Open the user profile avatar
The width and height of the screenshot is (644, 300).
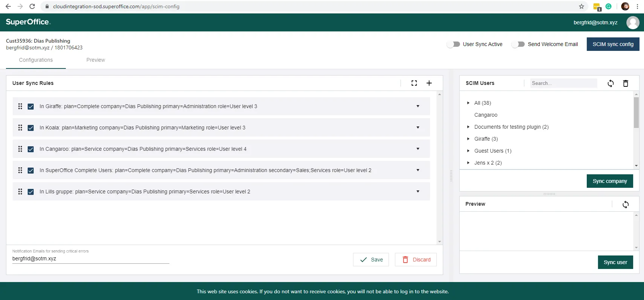click(x=633, y=22)
